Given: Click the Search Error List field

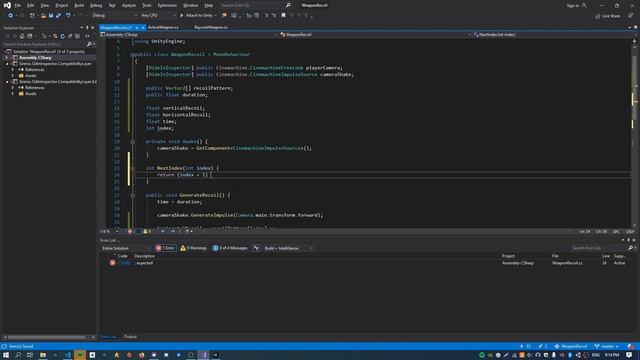Looking at the screenshot, I should point(599,248).
